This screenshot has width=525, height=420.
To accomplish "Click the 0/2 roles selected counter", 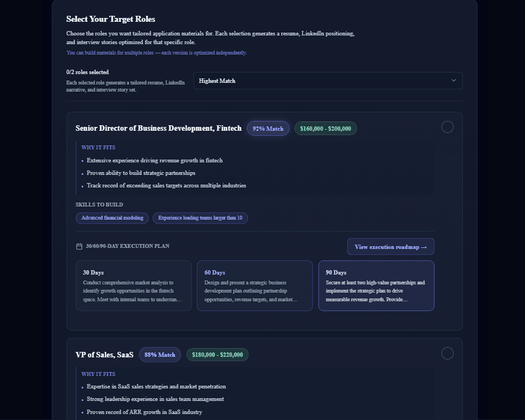I will 87,72.
